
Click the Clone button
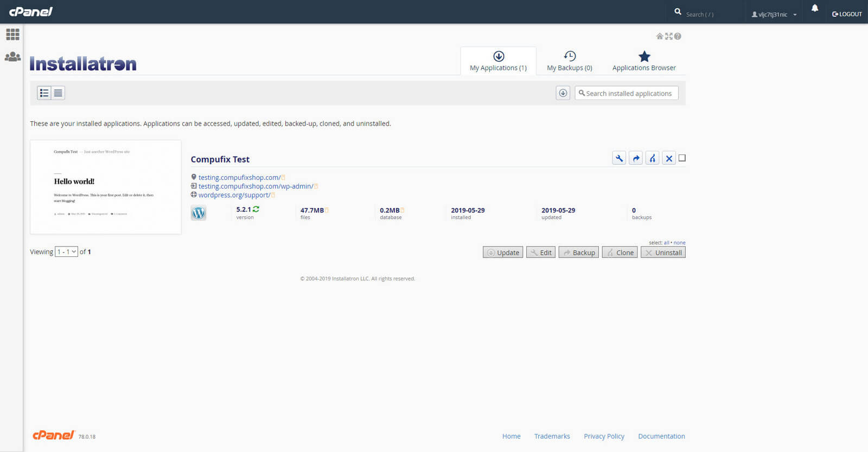pos(620,253)
